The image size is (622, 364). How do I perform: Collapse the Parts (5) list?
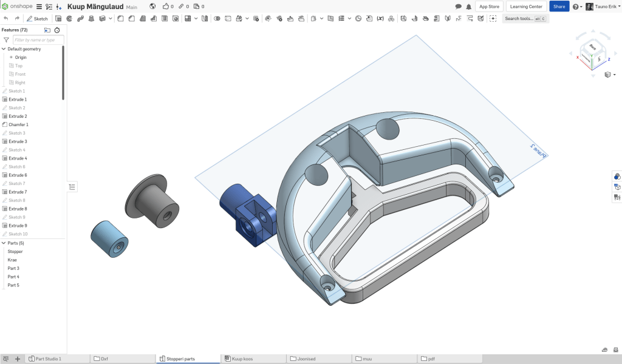click(x=4, y=243)
